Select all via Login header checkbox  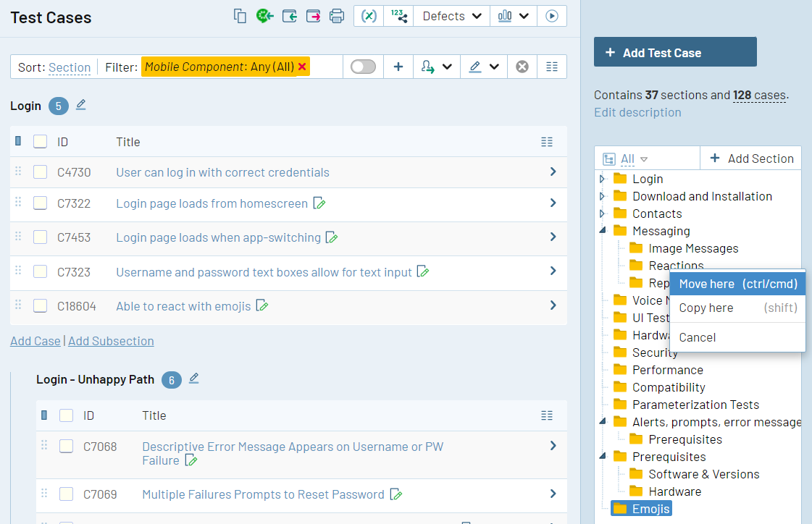pos(41,142)
